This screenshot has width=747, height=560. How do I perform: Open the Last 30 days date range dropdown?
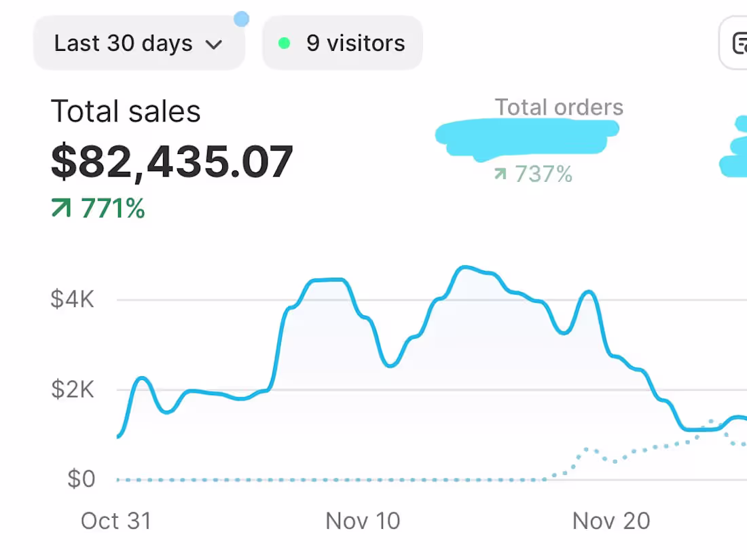pyautogui.click(x=139, y=43)
